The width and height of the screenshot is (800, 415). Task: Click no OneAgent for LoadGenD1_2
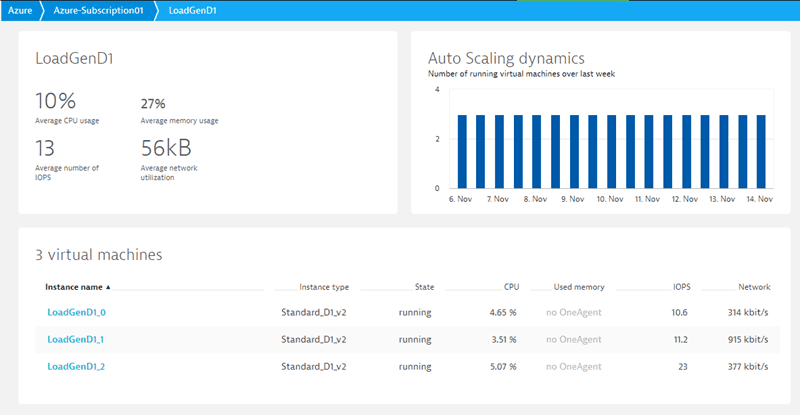point(573,367)
